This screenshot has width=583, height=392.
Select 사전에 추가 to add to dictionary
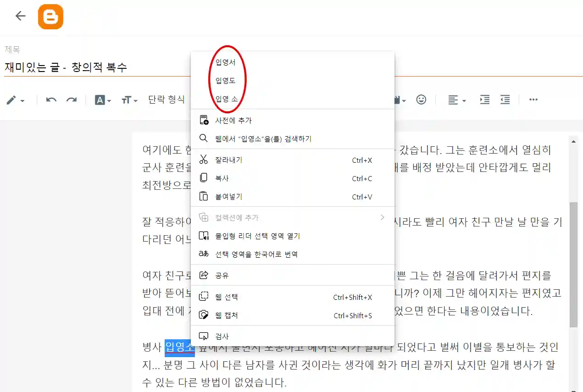[293, 121]
